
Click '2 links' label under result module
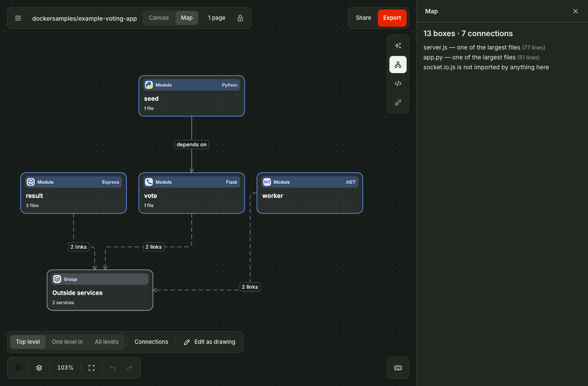(x=79, y=247)
